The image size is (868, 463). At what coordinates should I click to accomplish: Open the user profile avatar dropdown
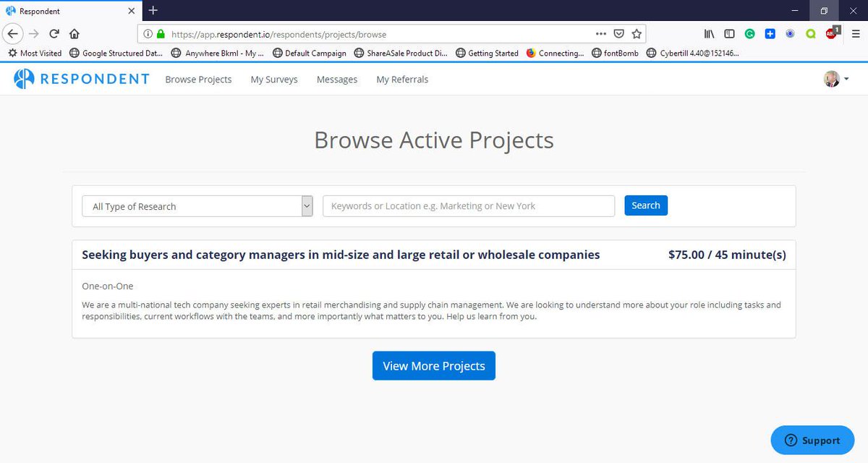[x=836, y=79]
